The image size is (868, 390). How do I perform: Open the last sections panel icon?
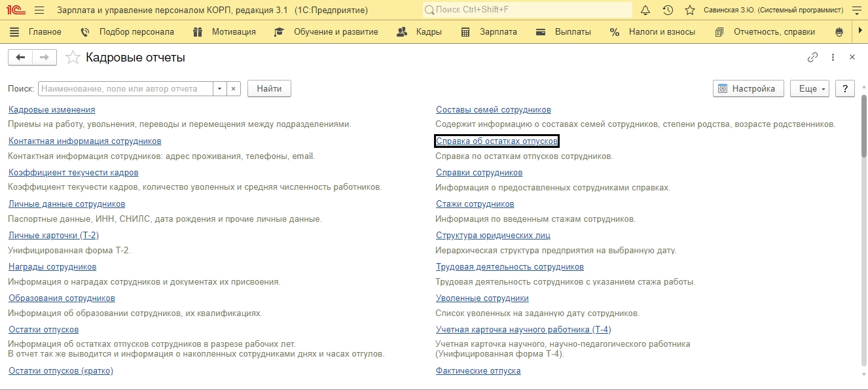[841, 31]
